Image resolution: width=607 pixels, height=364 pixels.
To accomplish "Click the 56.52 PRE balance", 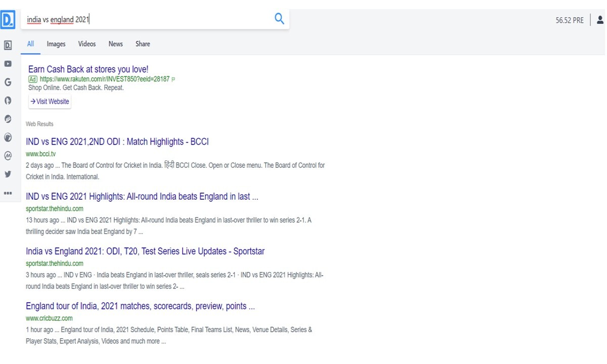I will point(570,20).
